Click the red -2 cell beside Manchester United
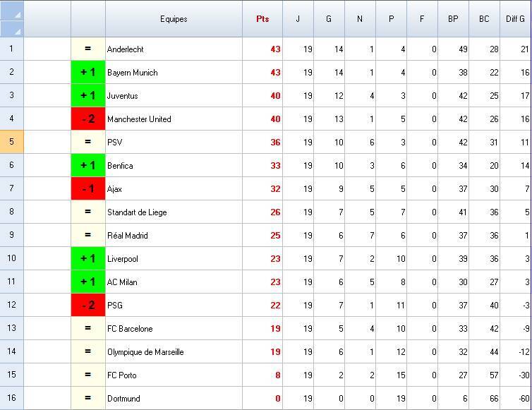Screen dimensions: 532x410 coord(88,119)
